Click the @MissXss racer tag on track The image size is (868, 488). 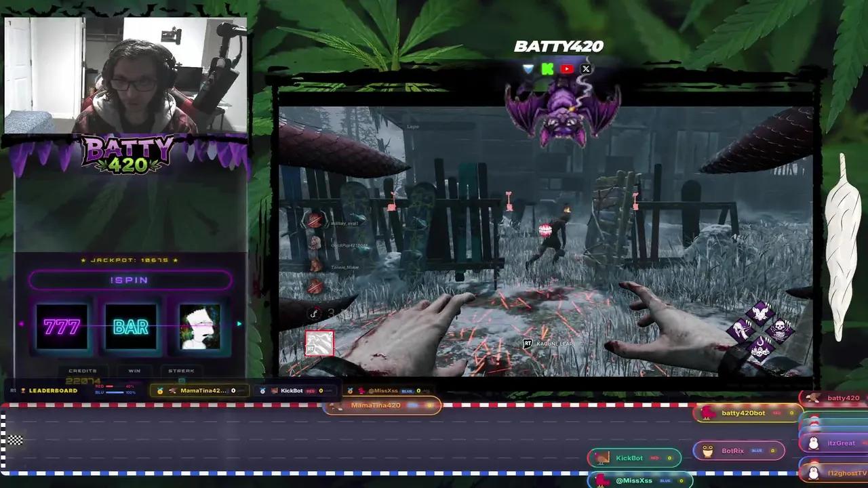tap(639, 480)
